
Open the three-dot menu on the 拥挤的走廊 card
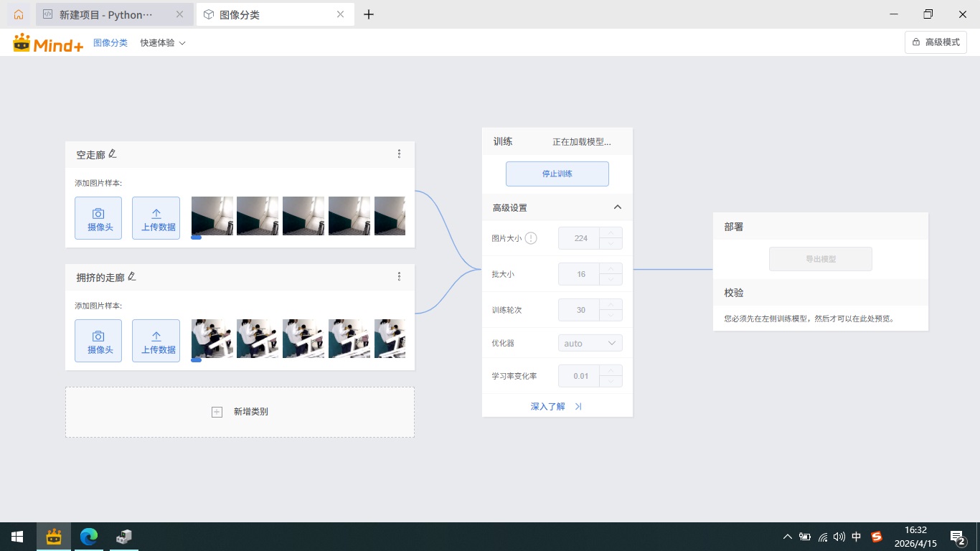400,276
